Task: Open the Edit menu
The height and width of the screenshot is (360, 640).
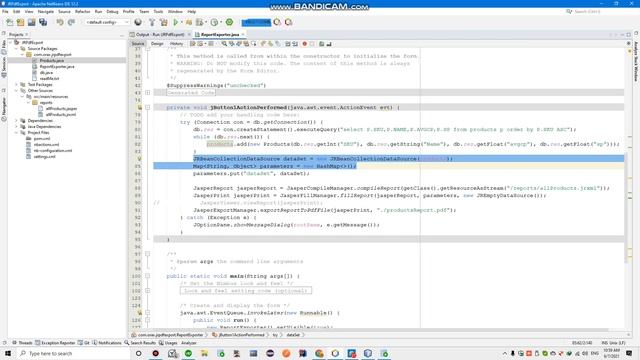Action: [16, 11]
